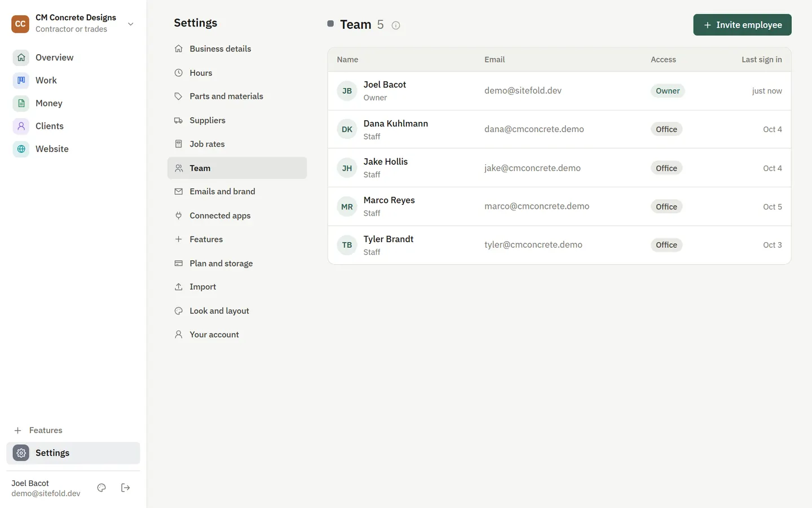Image resolution: width=812 pixels, height=508 pixels.
Task: Click email marco@cmconcrete.demo
Action: pos(537,206)
